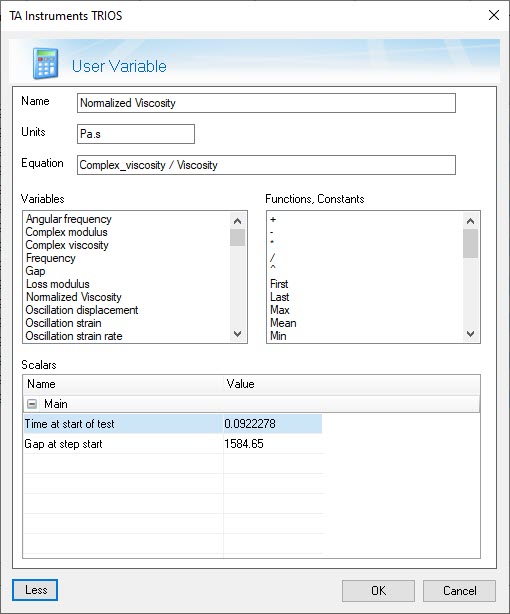Click the Units input field

136,134
